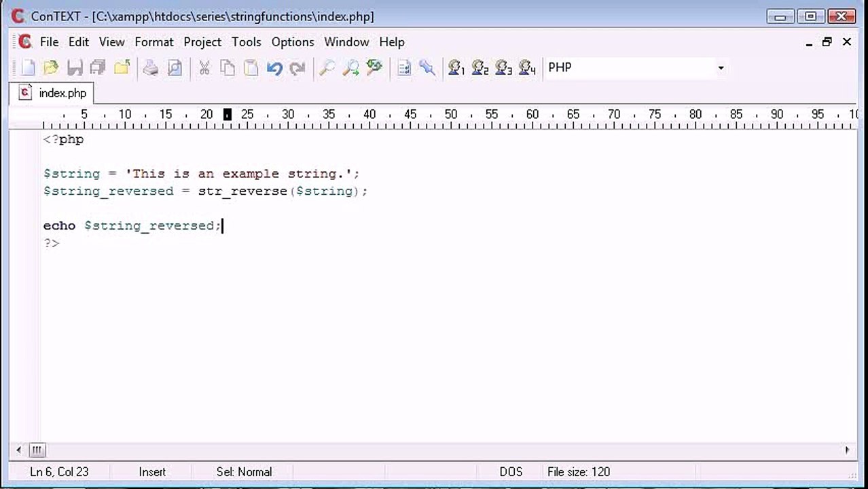Copy selection with the Copy icon
This screenshot has width=868, height=489.
[228, 67]
